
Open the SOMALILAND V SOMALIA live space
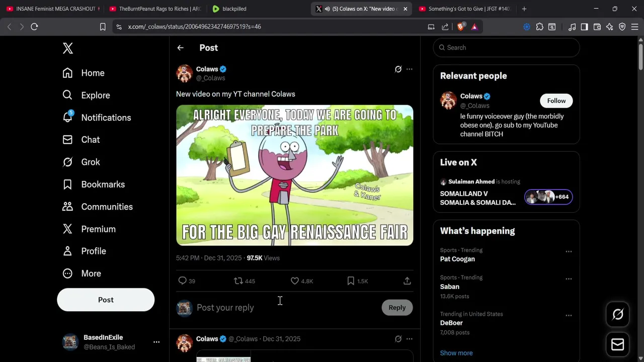[478, 198]
